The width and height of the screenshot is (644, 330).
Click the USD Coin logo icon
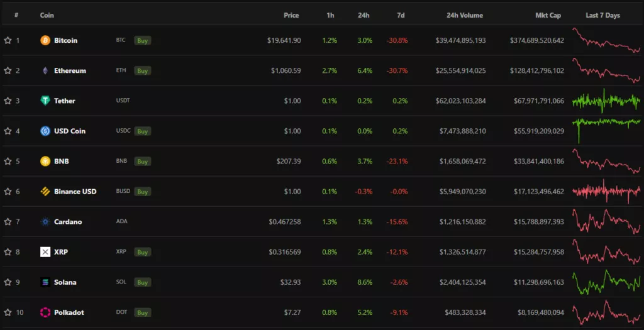[x=45, y=131]
